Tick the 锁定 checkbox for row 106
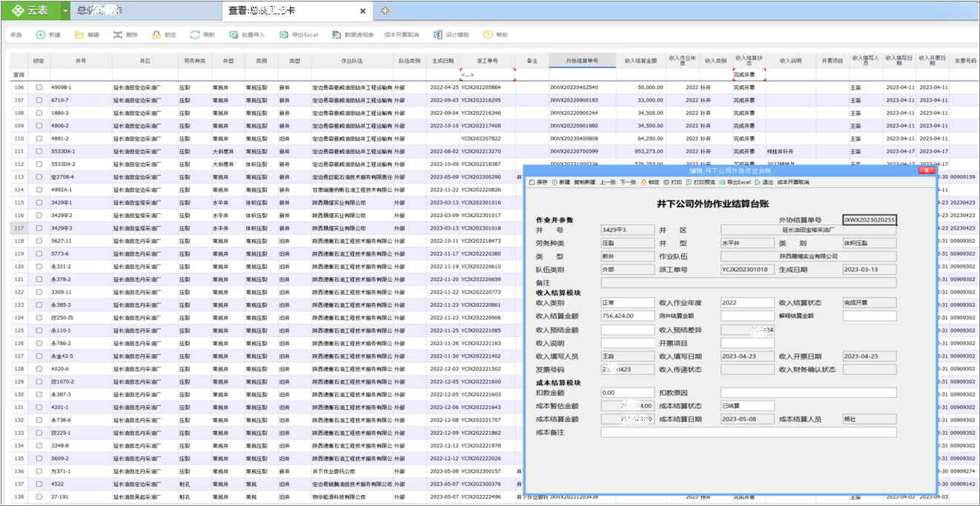 click(39, 87)
